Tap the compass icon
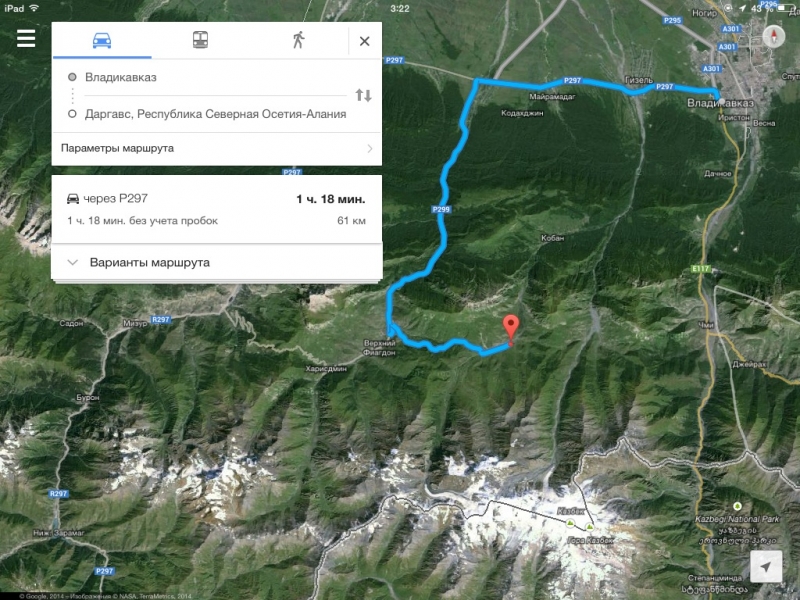 click(773, 37)
